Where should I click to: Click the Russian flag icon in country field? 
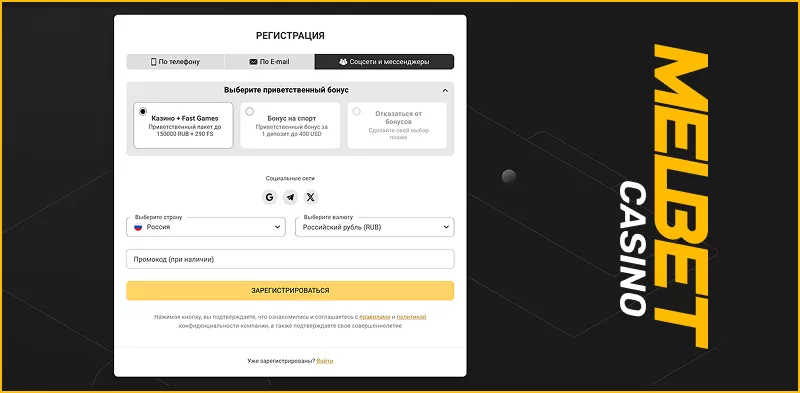coord(138,227)
